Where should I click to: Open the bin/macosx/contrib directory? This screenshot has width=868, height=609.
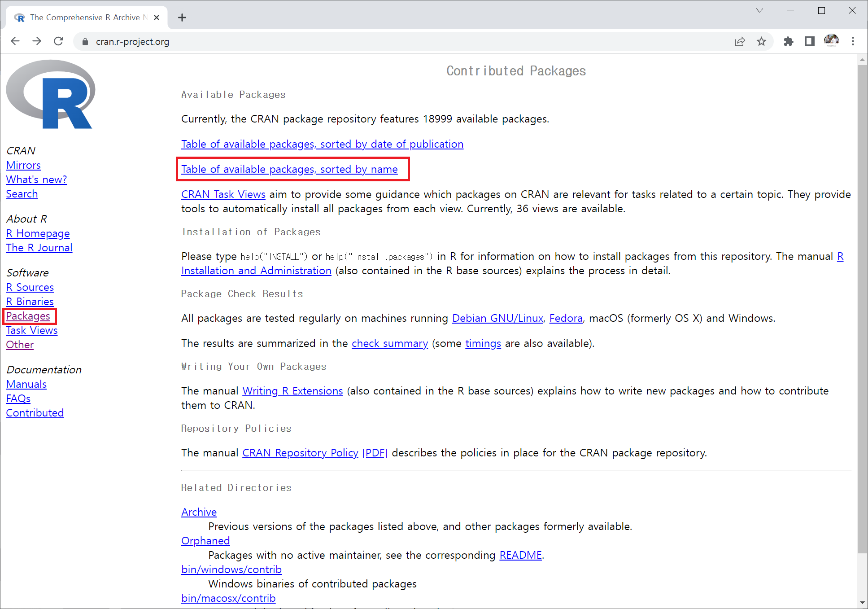(228, 598)
